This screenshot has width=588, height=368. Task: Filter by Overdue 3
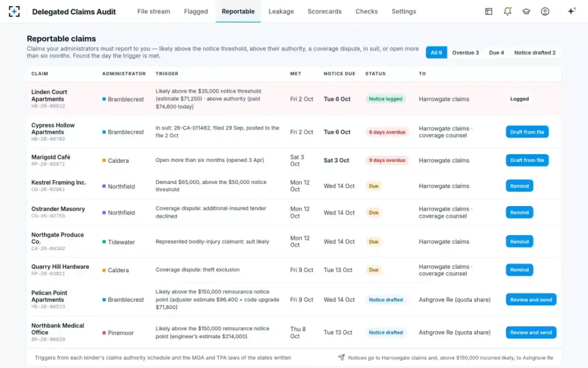tap(465, 53)
